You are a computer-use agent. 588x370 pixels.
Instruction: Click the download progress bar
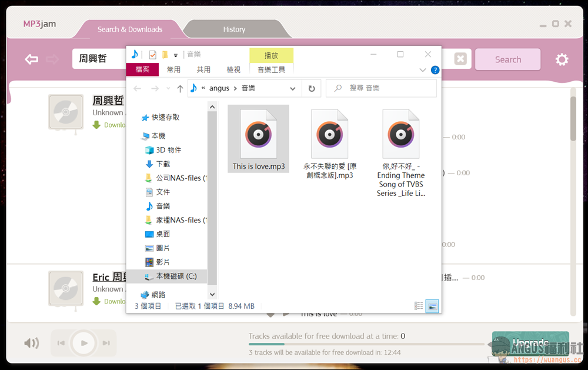(366, 344)
